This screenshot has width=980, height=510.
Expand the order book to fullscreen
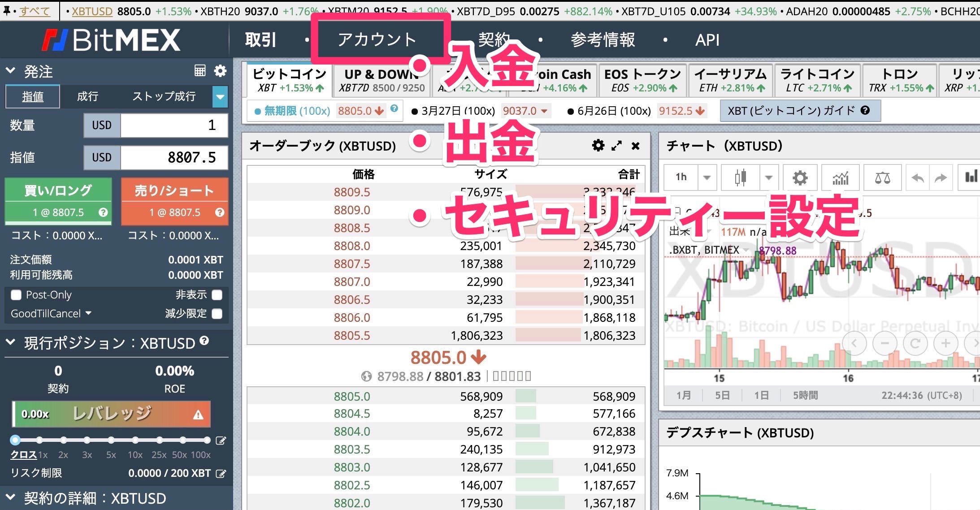[x=617, y=145]
